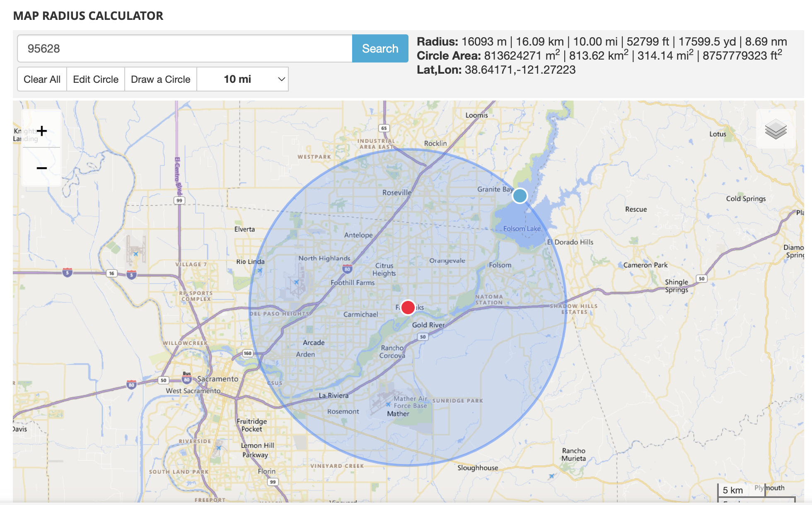Click the Interstate 80 shield near Foothill Farms
812x505 pixels.
pos(347,269)
